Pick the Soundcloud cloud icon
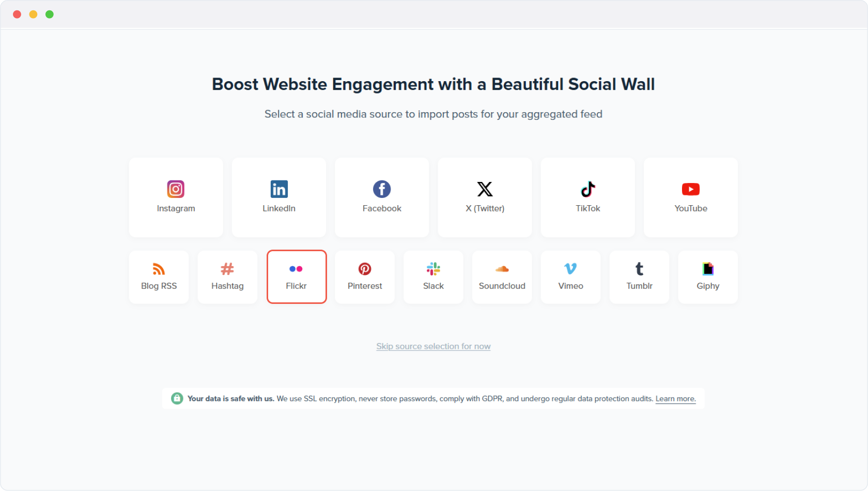The width and height of the screenshot is (868, 491). pyautogui.click(x=502, y=269)
